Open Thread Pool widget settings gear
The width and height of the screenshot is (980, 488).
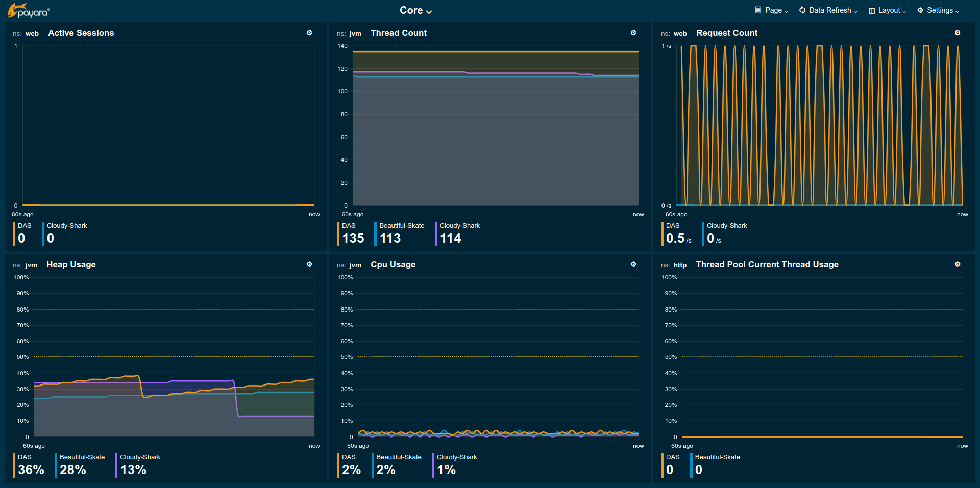point(958,264)
